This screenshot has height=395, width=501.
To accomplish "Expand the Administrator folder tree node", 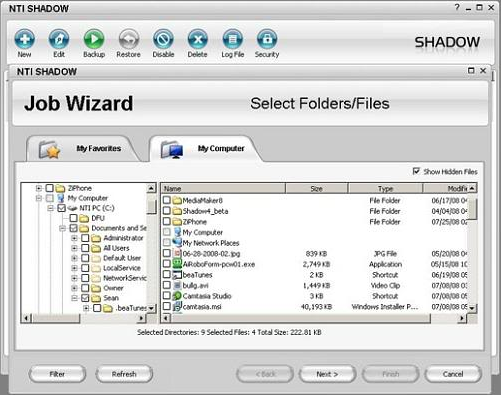I will (74, 238).
